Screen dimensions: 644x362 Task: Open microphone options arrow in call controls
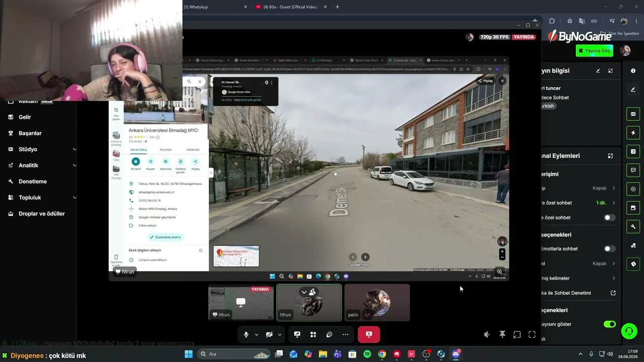257,334
